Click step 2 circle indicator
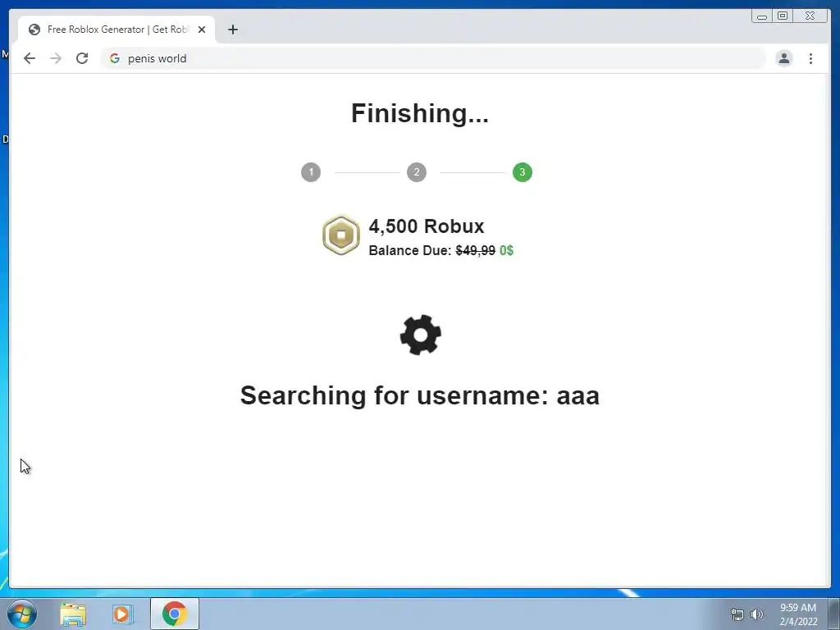840x630 pixels. (416, 172)
